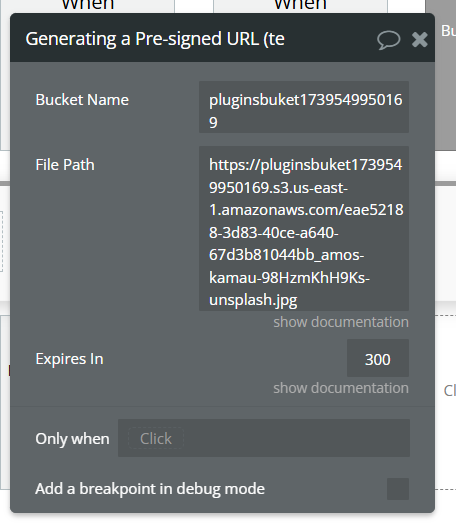Click the Expires In 300 field
This screenshot has width=456, height=526.
click(x=378, y=358)
